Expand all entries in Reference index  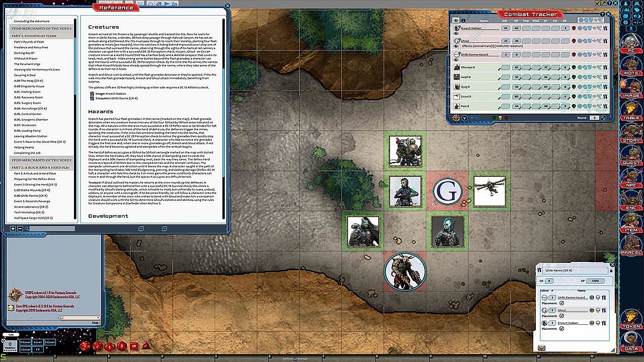(13, 229)
